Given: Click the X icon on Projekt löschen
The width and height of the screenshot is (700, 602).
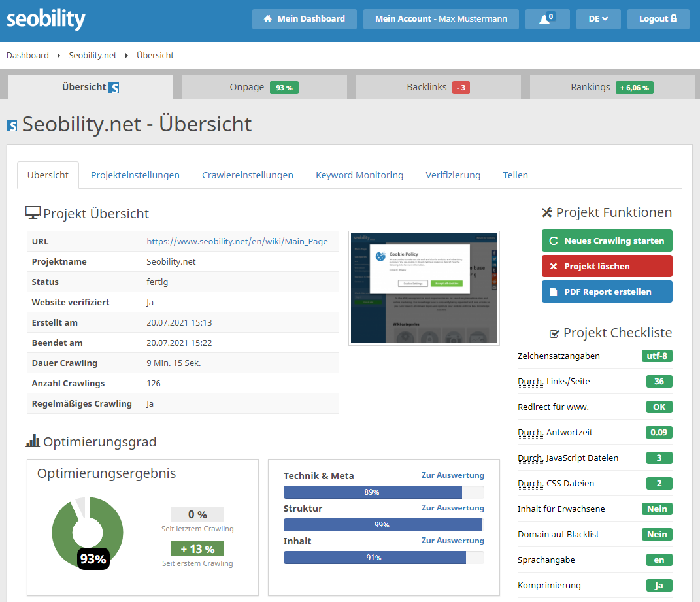Looking at the screenshot, I should tap(554, 266).
